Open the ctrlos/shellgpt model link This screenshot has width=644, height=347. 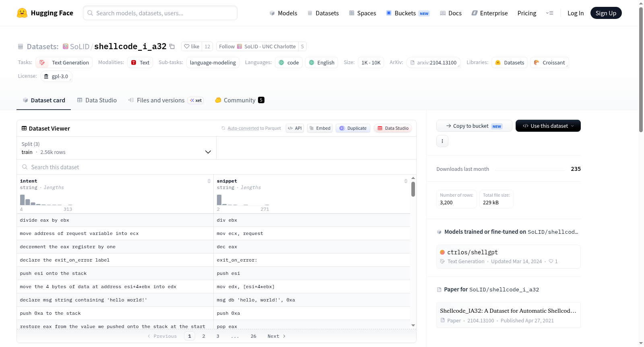click(x=473, y=252)
